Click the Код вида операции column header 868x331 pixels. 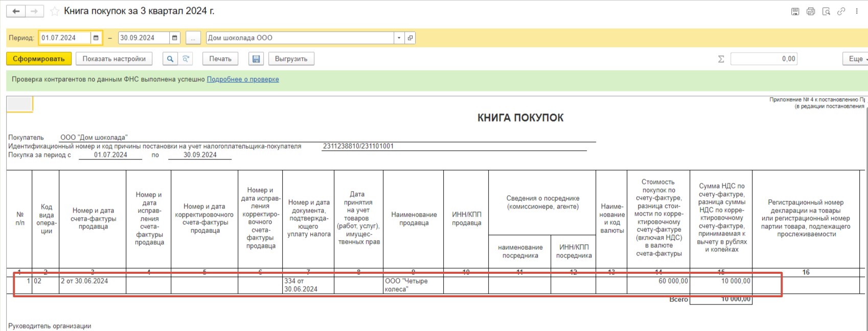[x=45, y=219]
